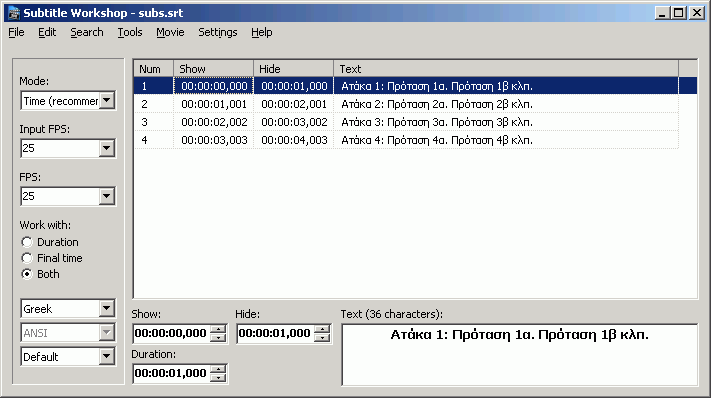This screenshot has height=398, width=711.
Task: Click the Show time input field
Action: [x=172, y=333]
